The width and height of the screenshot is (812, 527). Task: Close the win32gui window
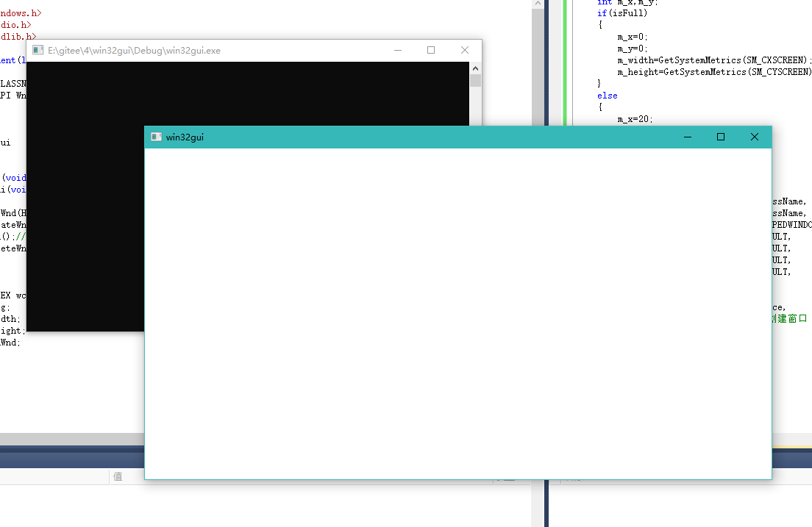click(x=754, y=137)
